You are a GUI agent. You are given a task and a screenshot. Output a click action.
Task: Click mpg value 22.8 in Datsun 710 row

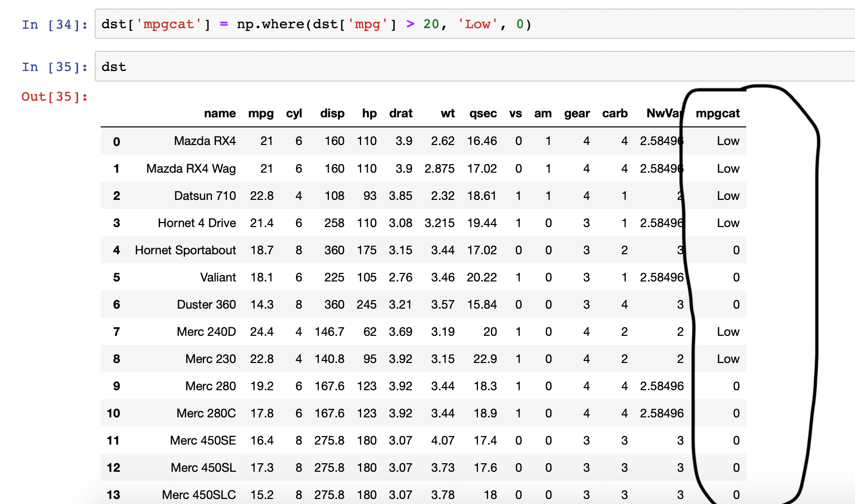(262, 196)
